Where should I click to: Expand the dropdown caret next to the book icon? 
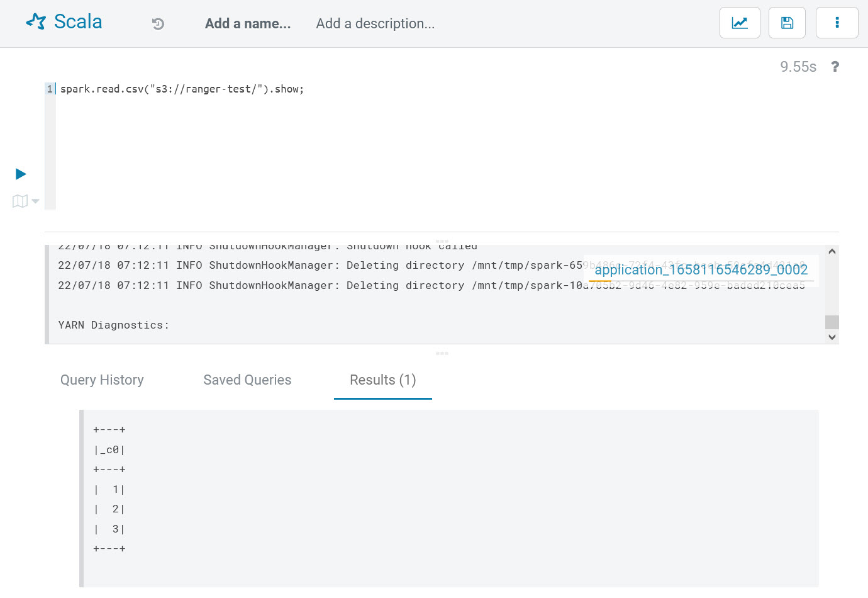[36, 201]
